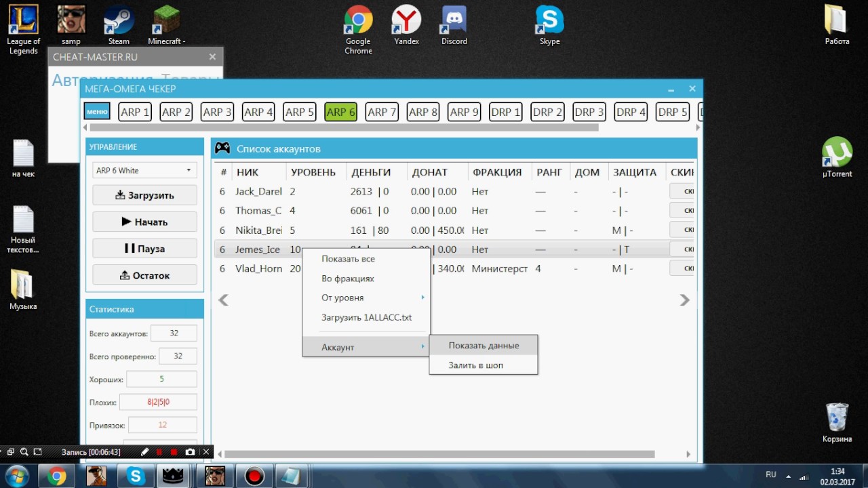Screen dimensions: 868x488
Task: Open the ARP 6 White server dropdown
Action: (144, 170)
